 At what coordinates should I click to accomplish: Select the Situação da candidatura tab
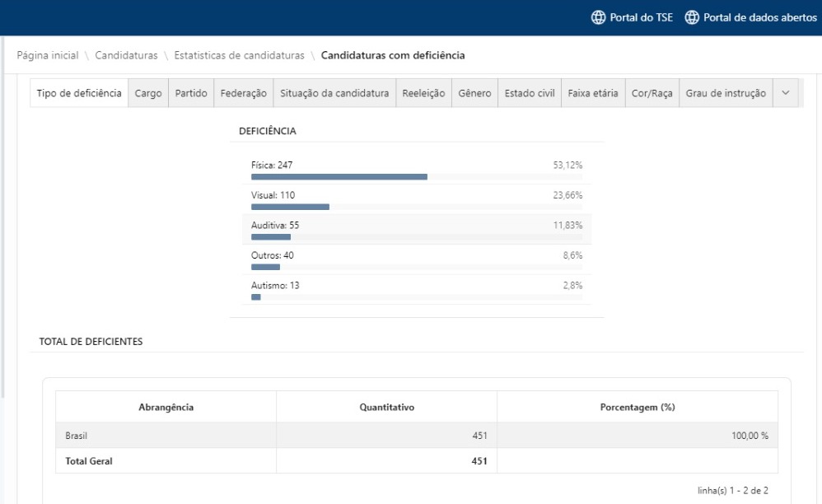pos(334,94)
